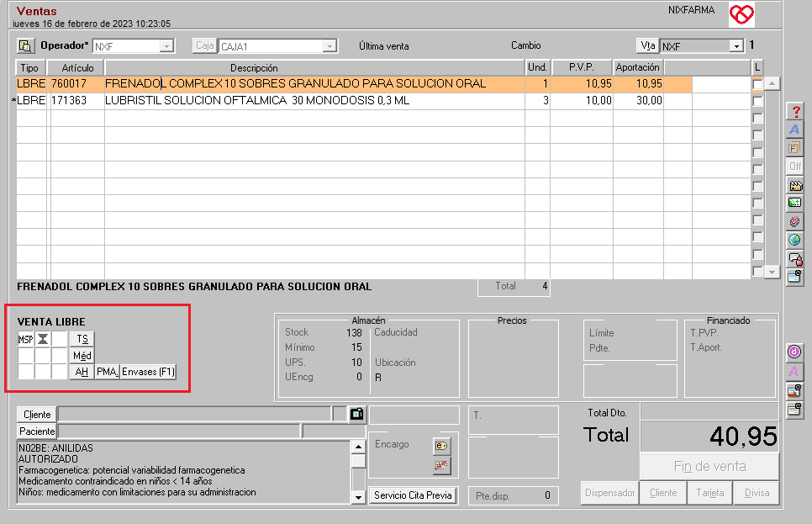The image size is (812, 524).
Task: Select the LUBRISTIL SOLUCION OFTALMICA description cell
Action: 314,101
